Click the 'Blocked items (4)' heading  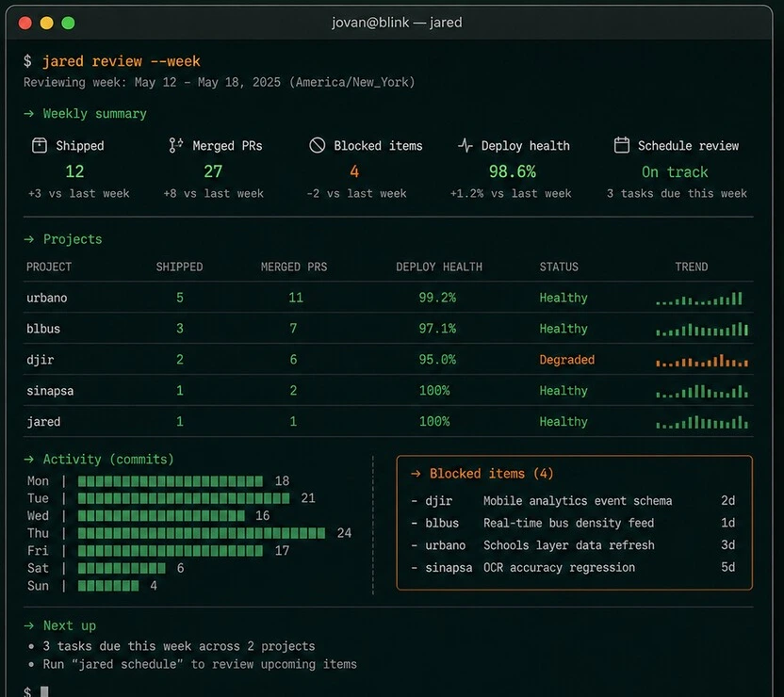[492, 474]
